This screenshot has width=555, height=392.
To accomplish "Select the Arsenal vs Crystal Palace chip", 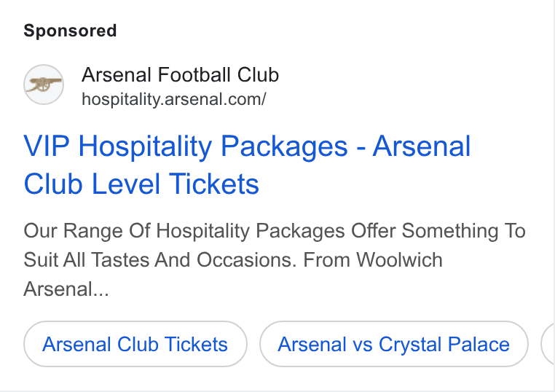I will (x=393, y=344).
